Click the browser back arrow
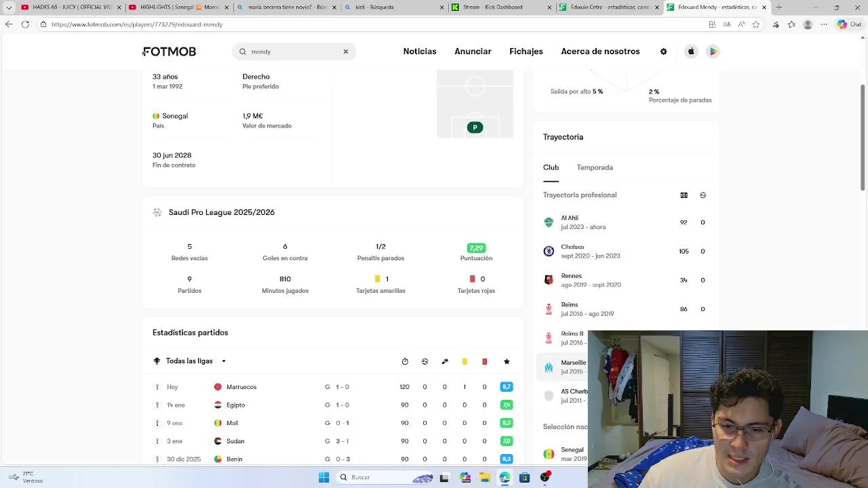 pos(9,24)
